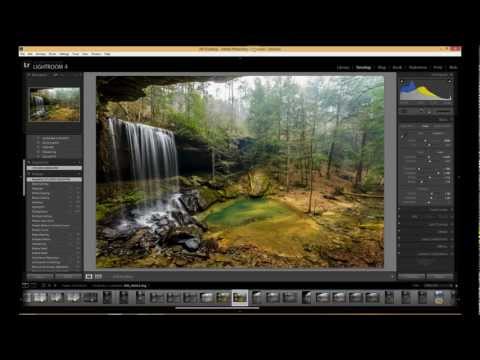The height and width of the screenshot is (360, 480).
Task: Click the Reset button
Action: [440, 276]
